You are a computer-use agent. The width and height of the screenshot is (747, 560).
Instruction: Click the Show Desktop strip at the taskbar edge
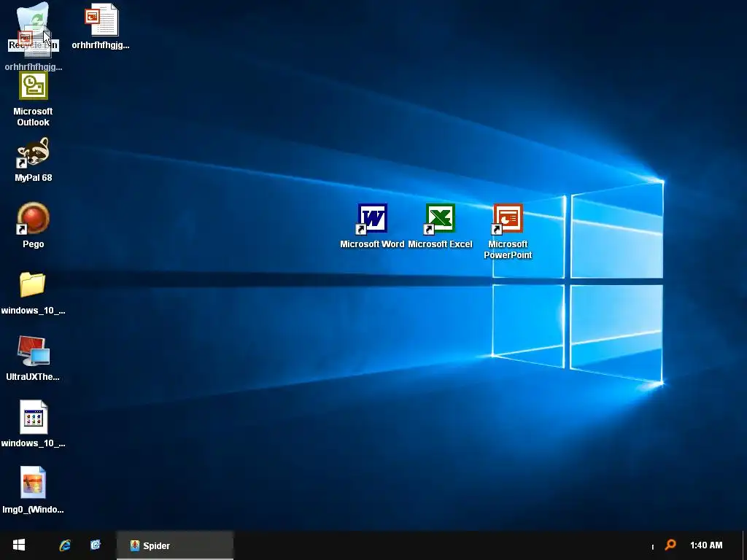(744, 545)
